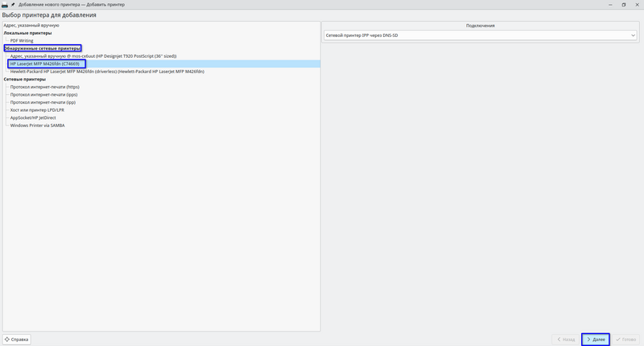Click the Сетевые принтеры group header
This screenshot has width=644, height=346.
pyautogui.click(x=24, y=79)
